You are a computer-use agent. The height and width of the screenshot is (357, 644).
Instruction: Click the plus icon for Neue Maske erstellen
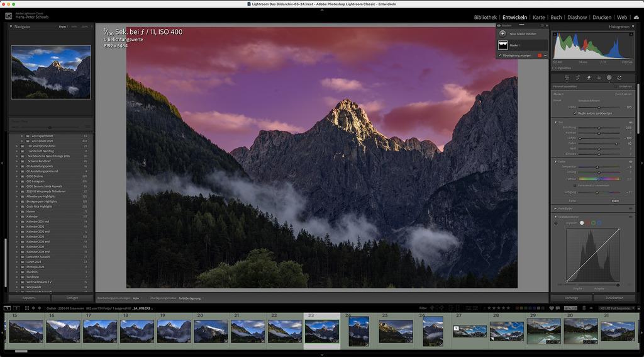502,33
